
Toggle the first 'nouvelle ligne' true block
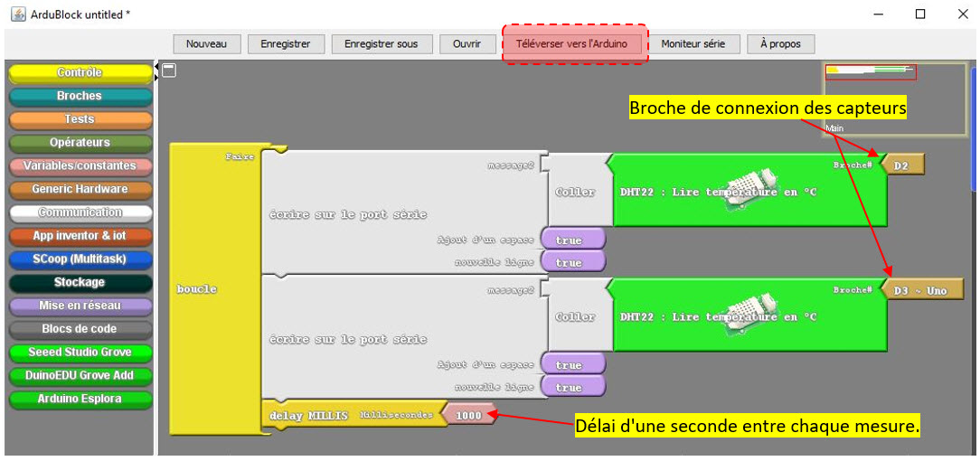pos(571,262)
